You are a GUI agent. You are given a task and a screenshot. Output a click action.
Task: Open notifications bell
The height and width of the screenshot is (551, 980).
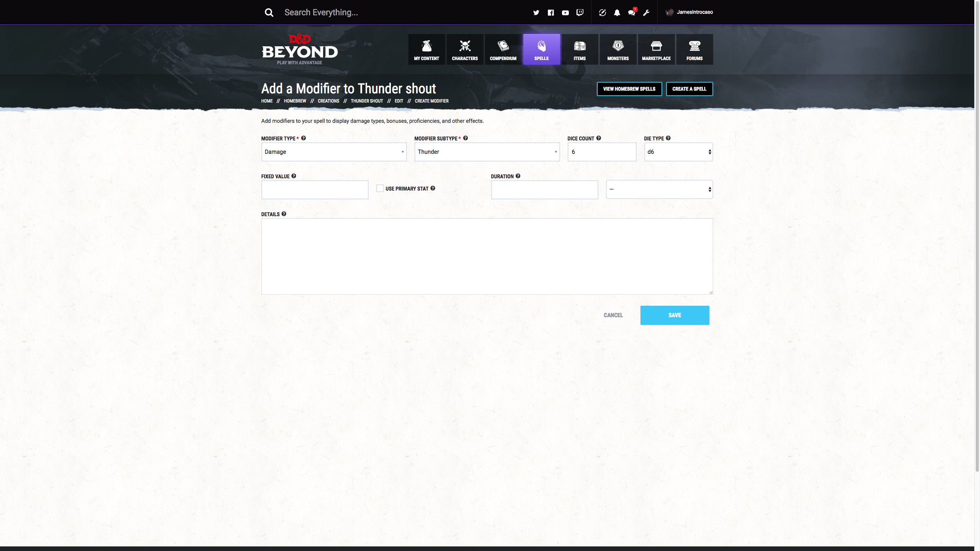click(617, 13)
